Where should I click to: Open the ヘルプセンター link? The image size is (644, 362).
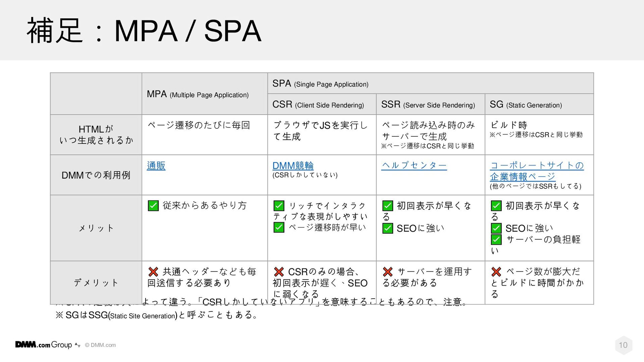point(414,165)
